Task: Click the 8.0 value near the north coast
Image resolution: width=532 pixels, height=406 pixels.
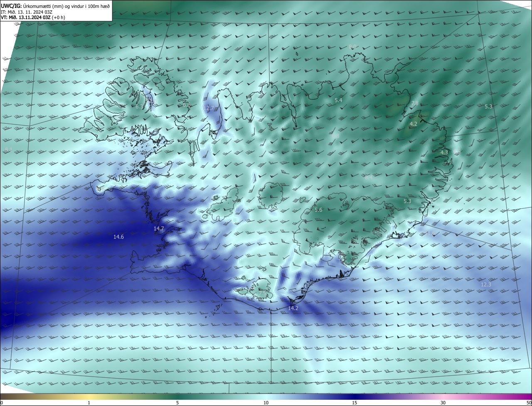Action: (x=352, y=46)
